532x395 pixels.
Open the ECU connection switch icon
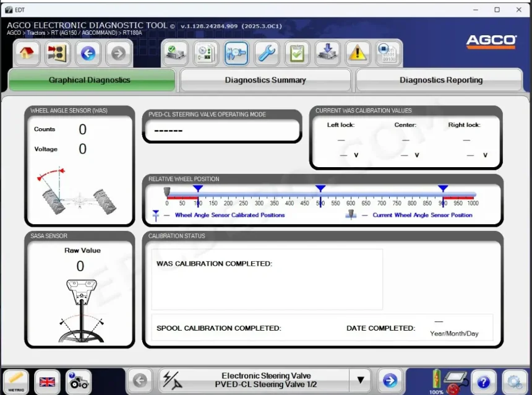pos(57,53)
